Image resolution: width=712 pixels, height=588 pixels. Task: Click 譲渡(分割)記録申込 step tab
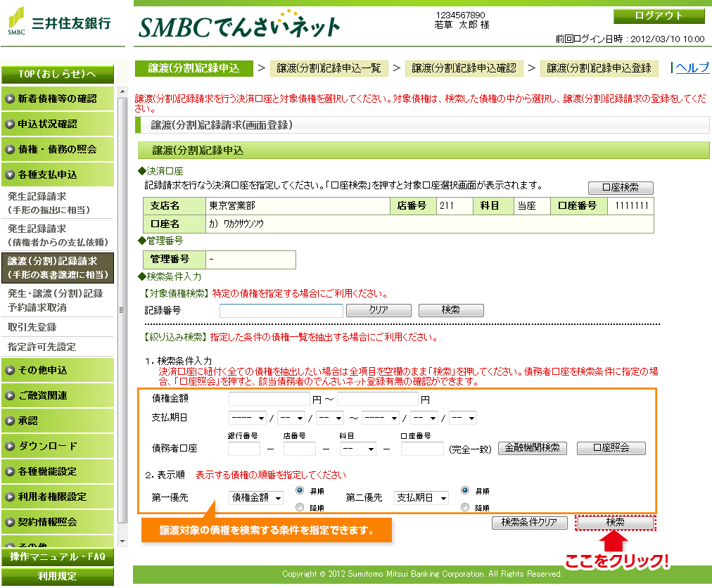click(x=194, y=68)
